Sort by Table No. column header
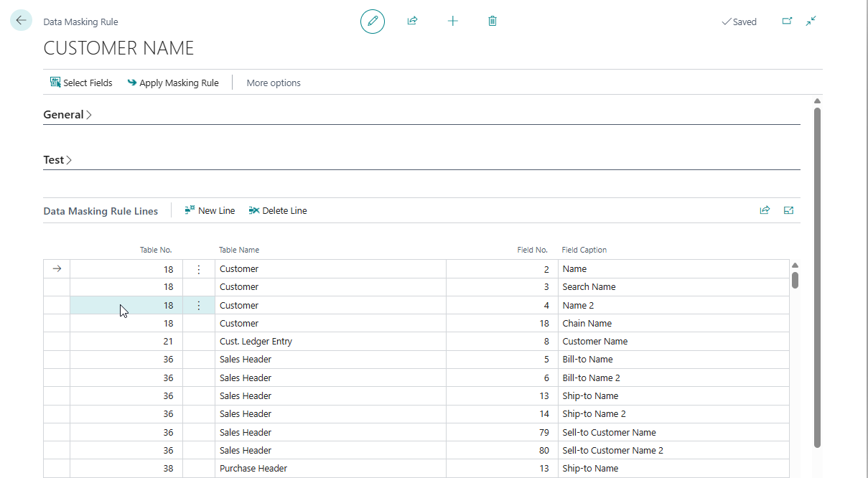The width and height of the screenshot is (868, 478). point(156,250)
